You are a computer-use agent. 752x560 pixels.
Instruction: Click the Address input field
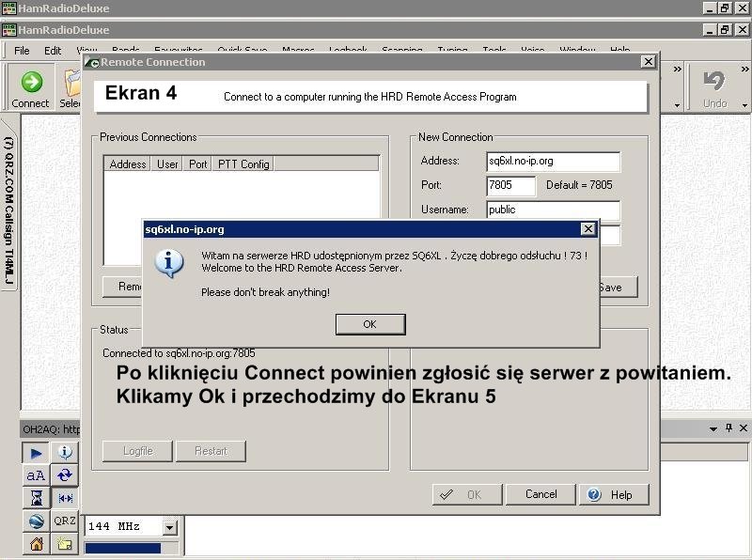[x=553, y=162]
